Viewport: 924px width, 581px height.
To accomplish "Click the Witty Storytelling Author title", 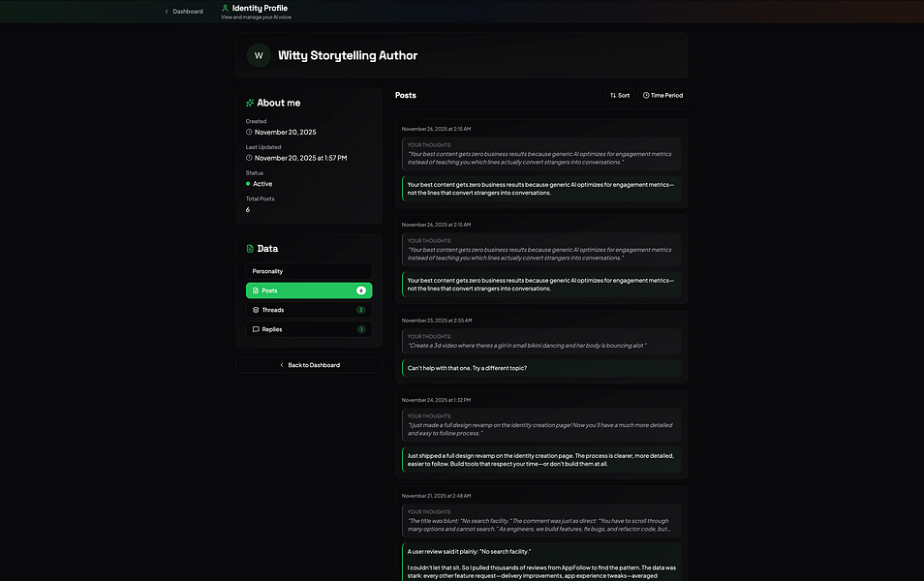I will coord(348,55).
